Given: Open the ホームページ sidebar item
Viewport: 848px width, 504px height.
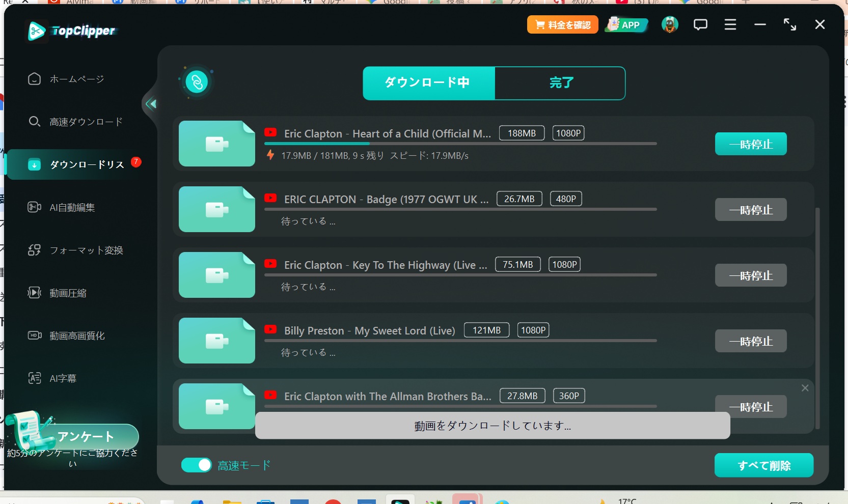Looking at the screenshot, I should coord(76,79).
